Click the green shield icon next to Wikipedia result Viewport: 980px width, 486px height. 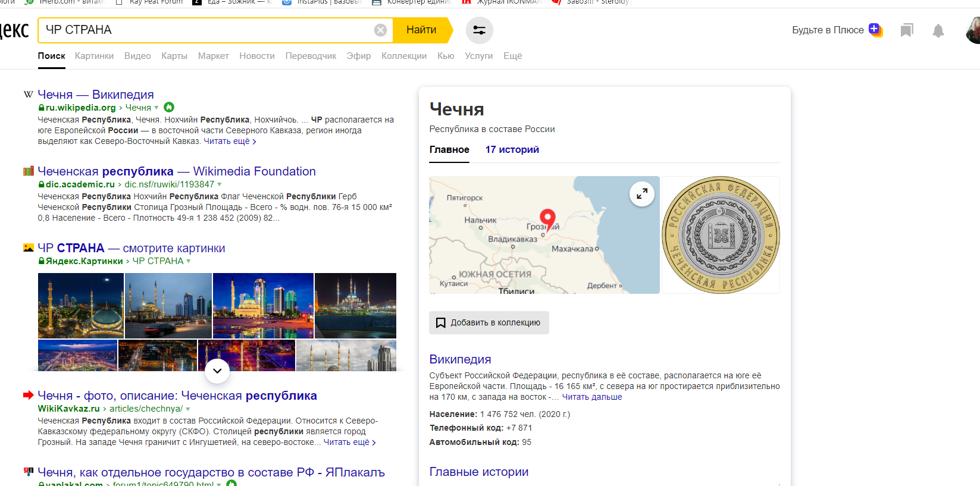pyautogui.click(x=169, y=108)
